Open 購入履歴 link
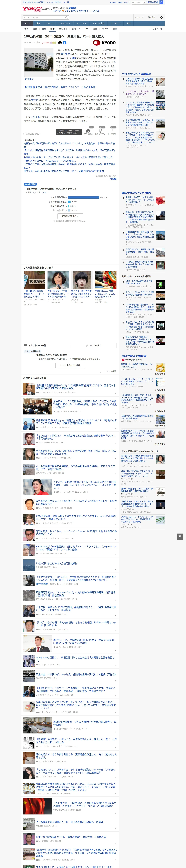186x868 pixels. pyautogui.click(x=152, y=17)
